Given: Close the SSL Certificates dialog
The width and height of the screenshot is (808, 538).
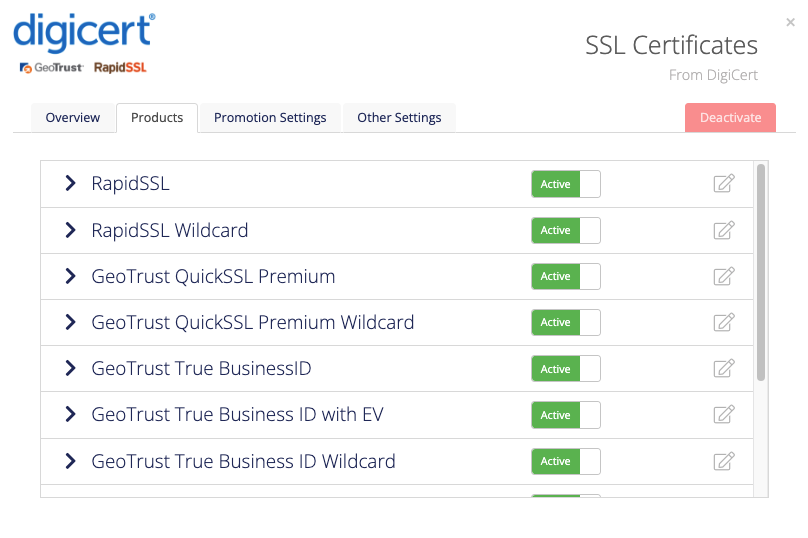Looking at the screenshot, I should (790, 22).
